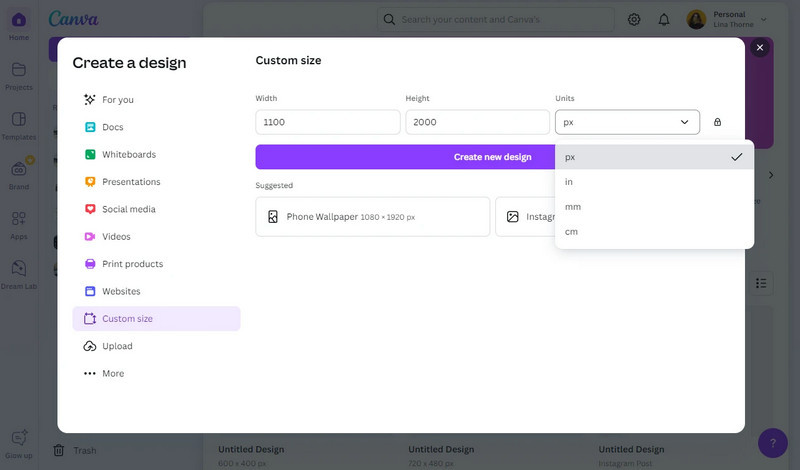
Task: Open the Apps grid icon
Action: 18,219
